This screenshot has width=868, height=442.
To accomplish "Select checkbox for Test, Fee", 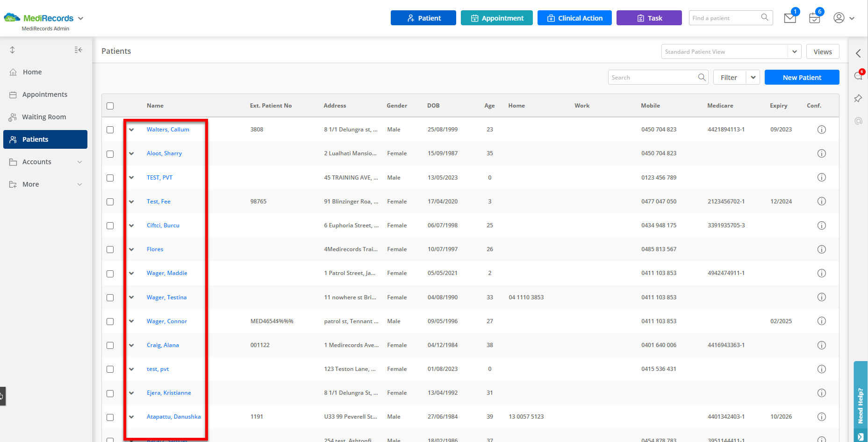I will coord(110,202).
